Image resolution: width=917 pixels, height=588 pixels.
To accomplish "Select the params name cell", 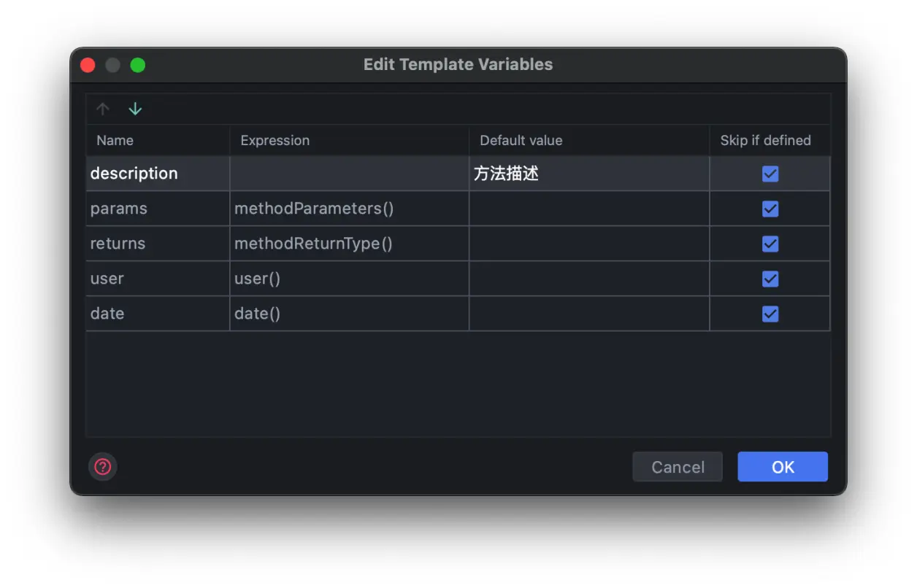I will click(x=158, y=209).
